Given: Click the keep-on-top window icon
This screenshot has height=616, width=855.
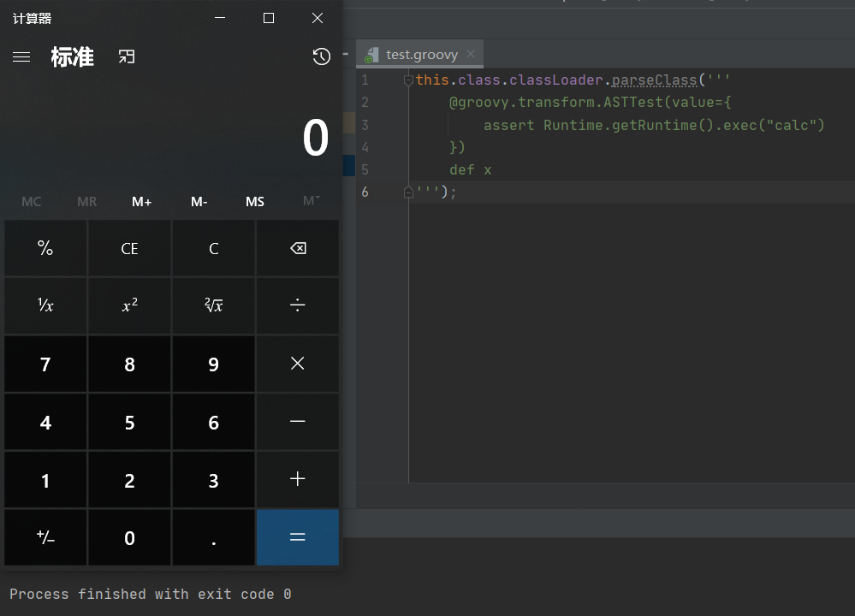Looking at the screenshot, I should (x=127, y=57).
